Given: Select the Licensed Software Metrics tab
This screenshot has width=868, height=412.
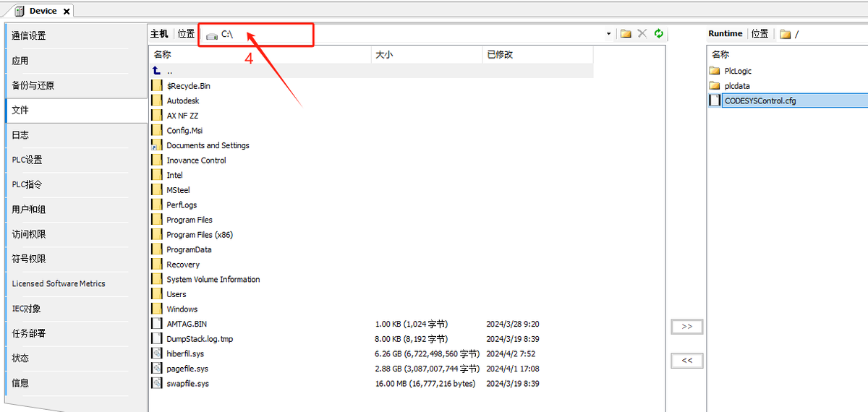Looking at the screenshot, I should [59, 283].
